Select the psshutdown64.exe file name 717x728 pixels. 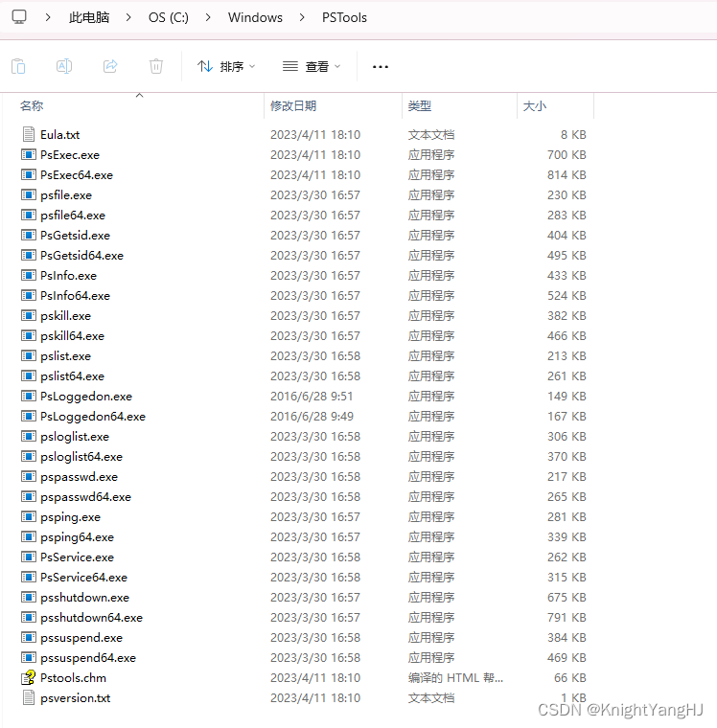click(x=91, y=618)
